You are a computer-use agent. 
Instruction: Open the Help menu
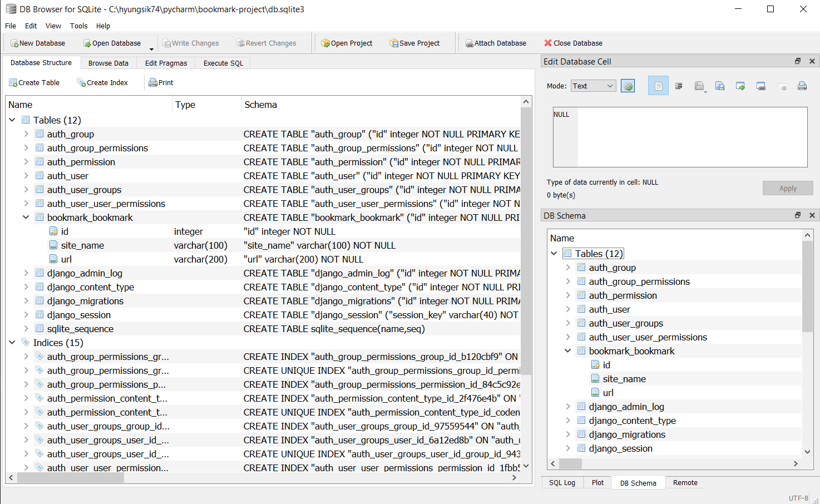[x=103, y=26]
